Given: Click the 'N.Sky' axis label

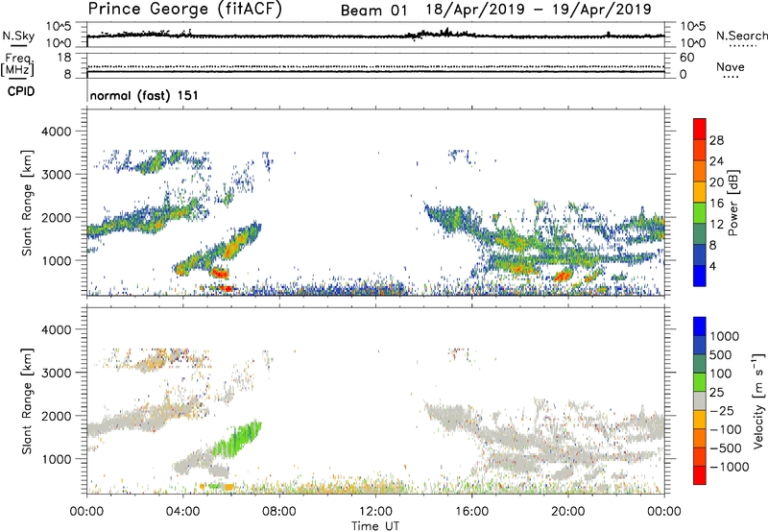Looking at the screenshot, I should click(x=18, y=36).
